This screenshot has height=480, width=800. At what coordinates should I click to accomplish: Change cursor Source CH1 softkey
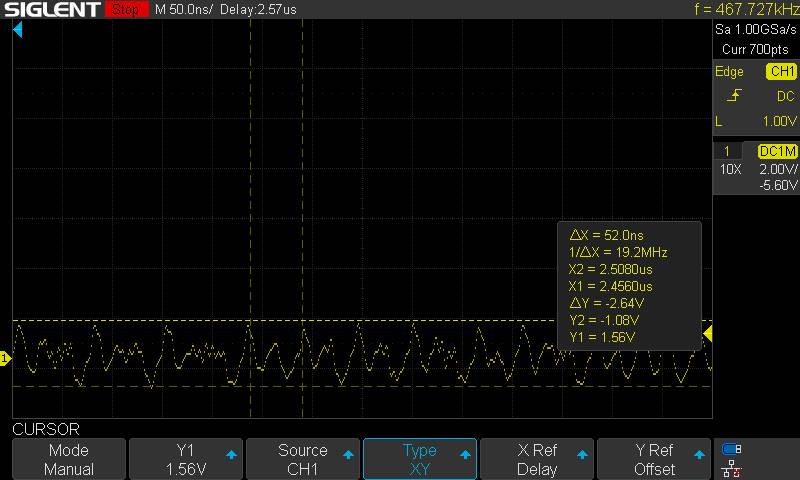tap(303, 459)
